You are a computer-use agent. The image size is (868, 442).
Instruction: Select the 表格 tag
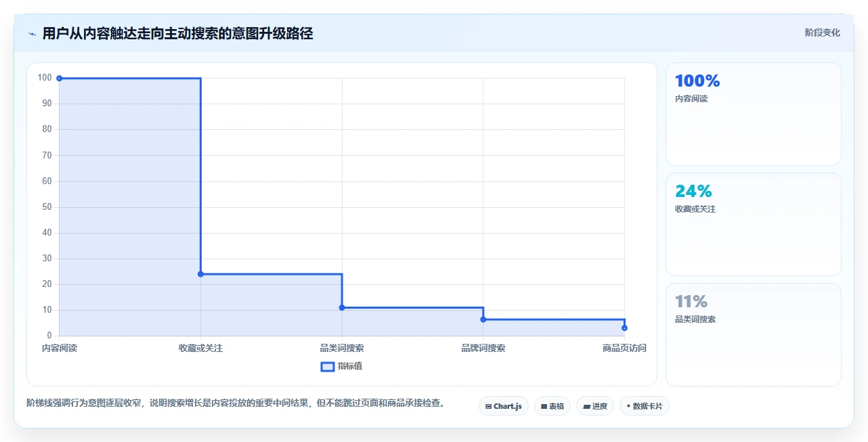(x=552, y=406)
